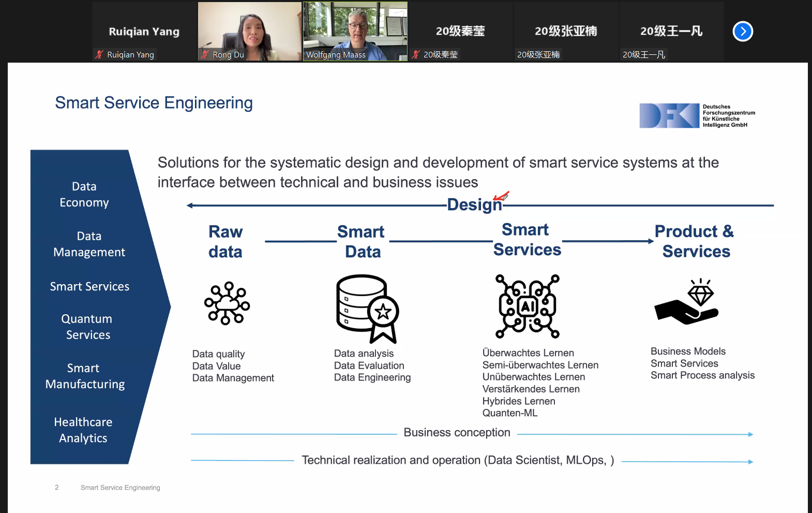Click Healthcare Analytics in the blue sidebar
The image size is (812, 513).
coord(83,430)
